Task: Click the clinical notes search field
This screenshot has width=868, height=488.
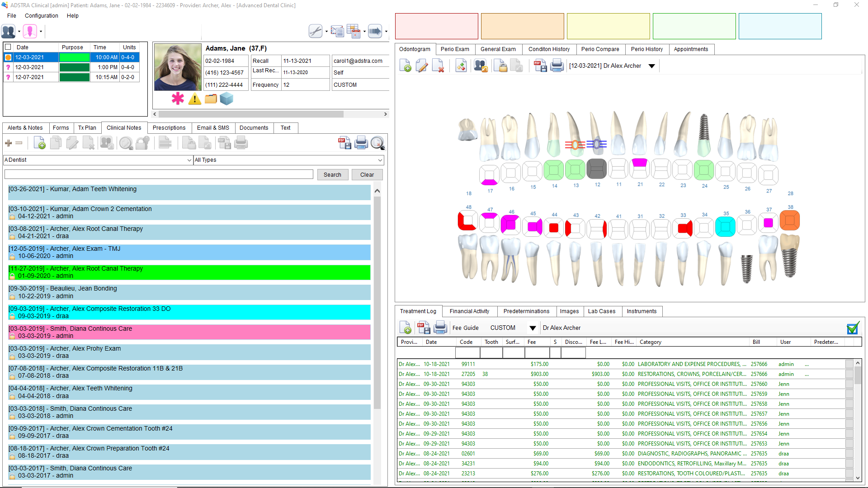Action: pos(158,174)
